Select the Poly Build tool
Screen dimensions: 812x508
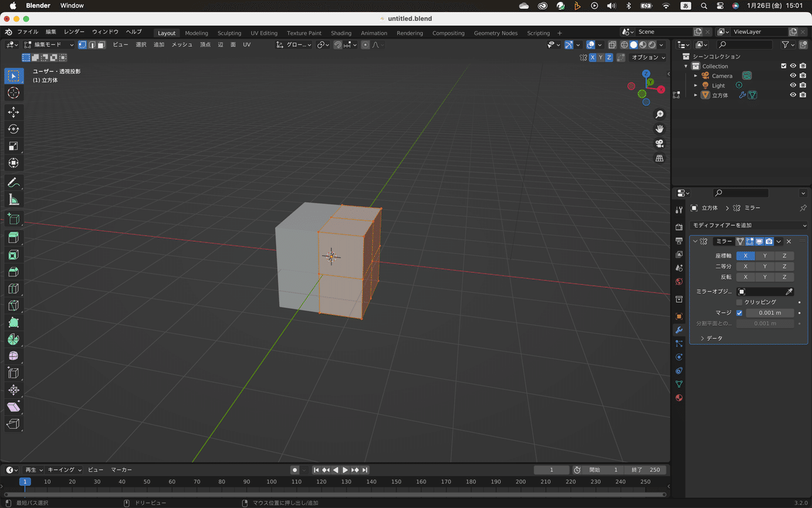14,323
